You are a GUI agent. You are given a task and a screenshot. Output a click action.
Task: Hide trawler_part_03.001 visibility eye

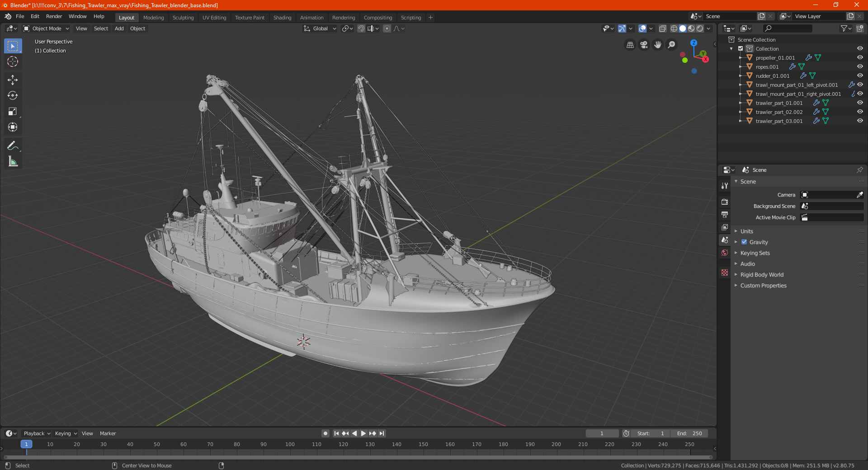click(x=860, y=121)
